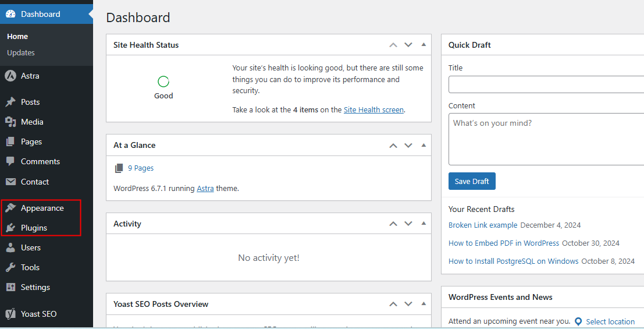
Task: Move Activity widget up
Action: click(x=393, y=224)
